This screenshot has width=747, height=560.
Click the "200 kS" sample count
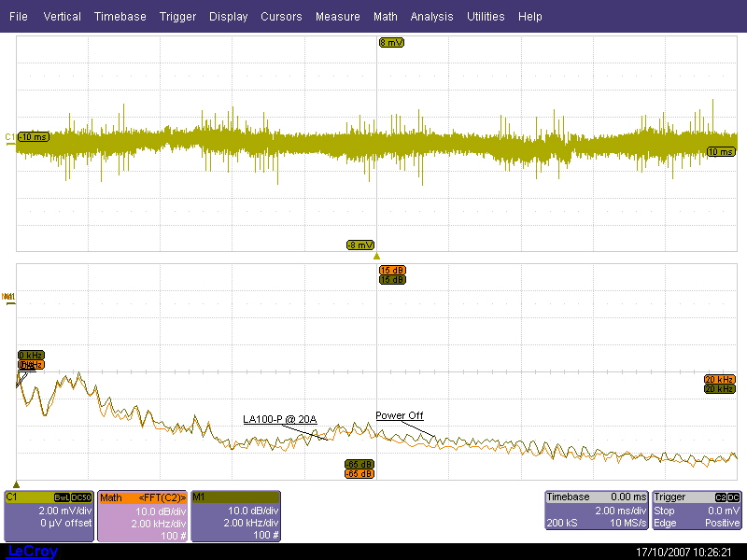562,523
